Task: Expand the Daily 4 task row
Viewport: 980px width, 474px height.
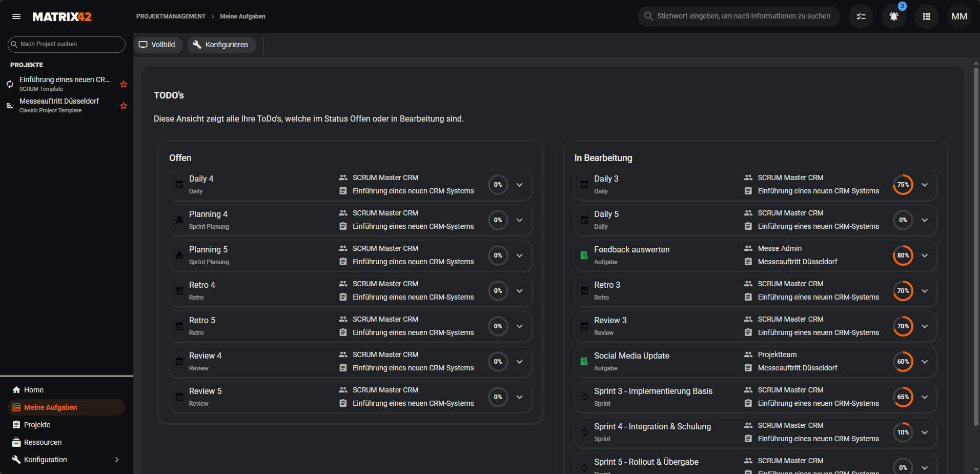Action: pyautogui.click(x=520, y=185)
